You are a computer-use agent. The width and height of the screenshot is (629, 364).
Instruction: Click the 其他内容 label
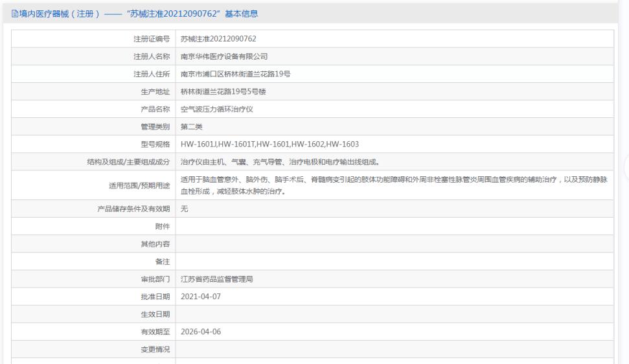click(155, 244)
